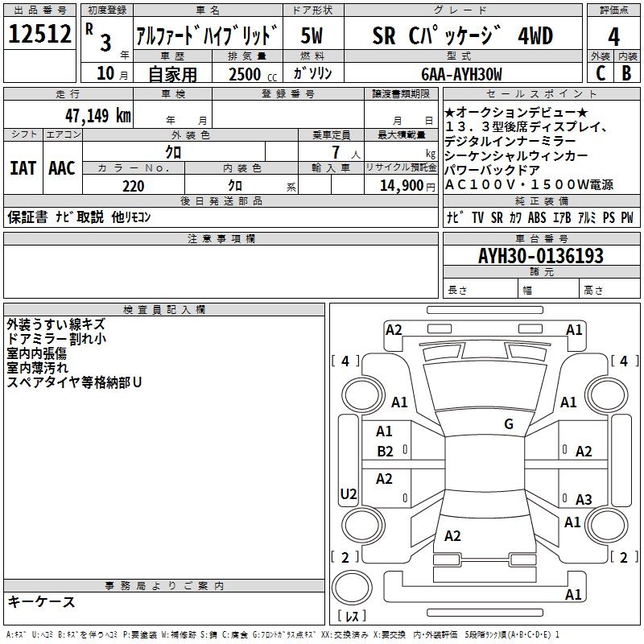Image resolution: width=644 pixels, height=644 pixels.
Task: Click air conditioner value AAC
Action: click(62, 168)
